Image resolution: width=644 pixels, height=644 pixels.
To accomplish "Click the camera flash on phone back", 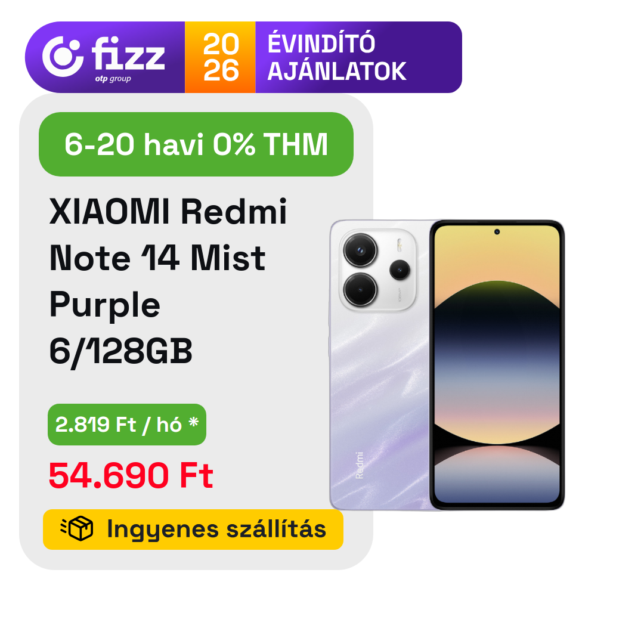I will pos(399,245).
